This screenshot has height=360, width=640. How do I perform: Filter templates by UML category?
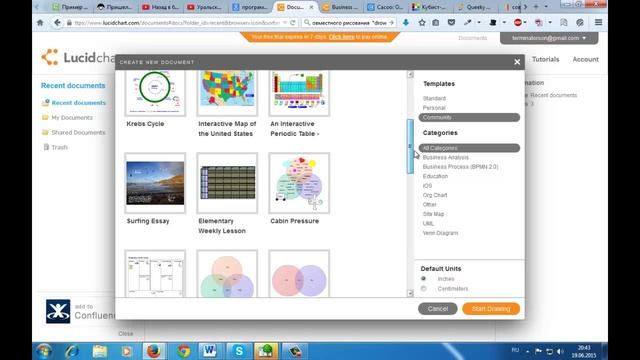tap(428, 223)
